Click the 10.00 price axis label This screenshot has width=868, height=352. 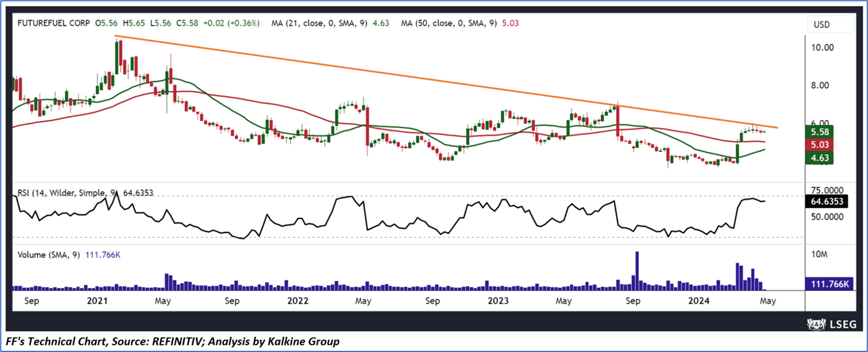click(x=823, y=48)
